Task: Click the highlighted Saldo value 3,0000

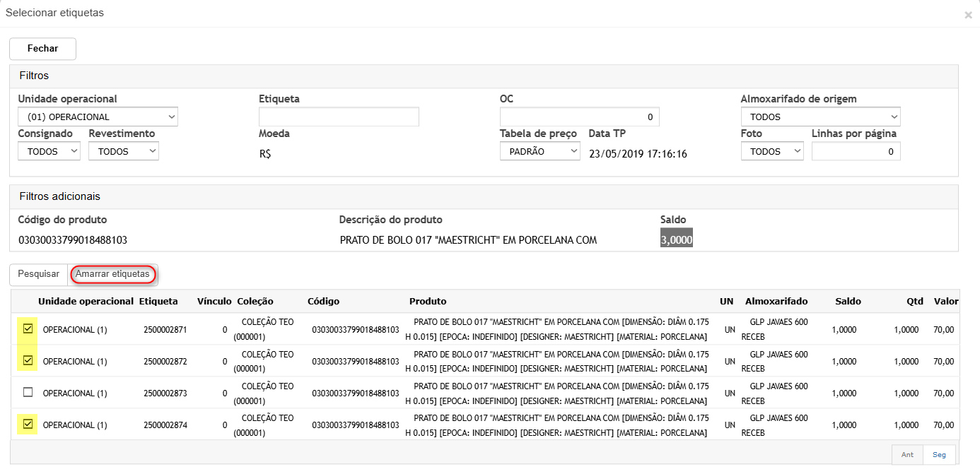Action: coord(677,239)
